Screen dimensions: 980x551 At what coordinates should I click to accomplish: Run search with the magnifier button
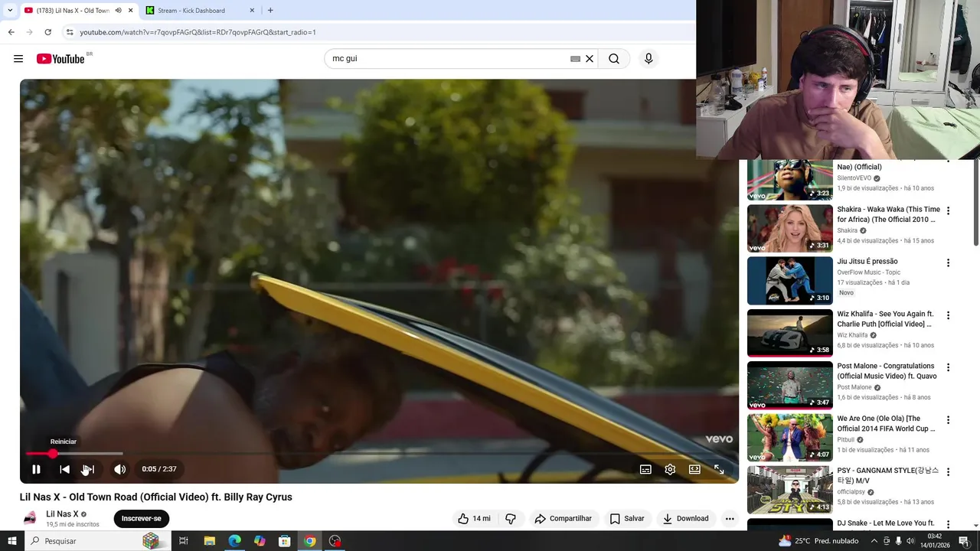tap(614, 59)
